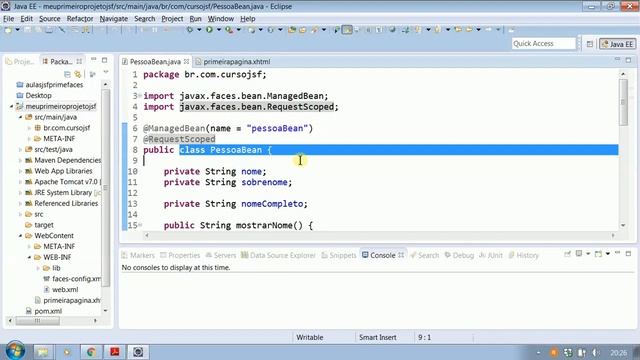
Task: Collapse the WEB-INF folder
Action: click(29, 257)
